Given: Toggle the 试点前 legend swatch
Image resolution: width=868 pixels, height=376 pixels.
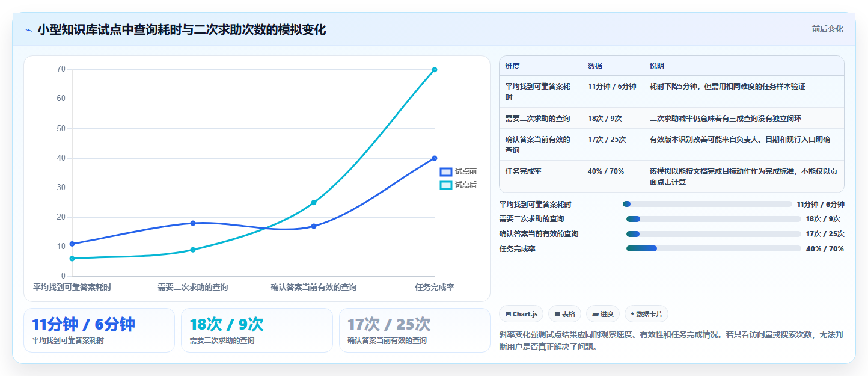Looking at the screenshot, I should click(x=445, y=171).
